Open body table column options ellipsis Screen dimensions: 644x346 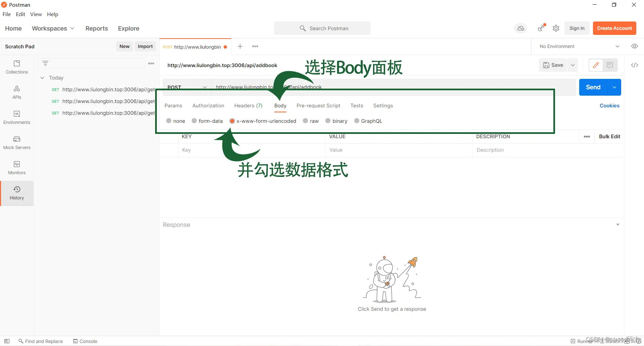(x=587, y=137)
